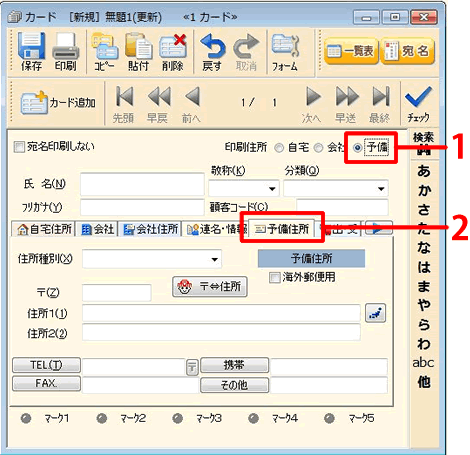470x455 pixels.
Task: Click the 氏名 name input field
Action: [142, 184]
